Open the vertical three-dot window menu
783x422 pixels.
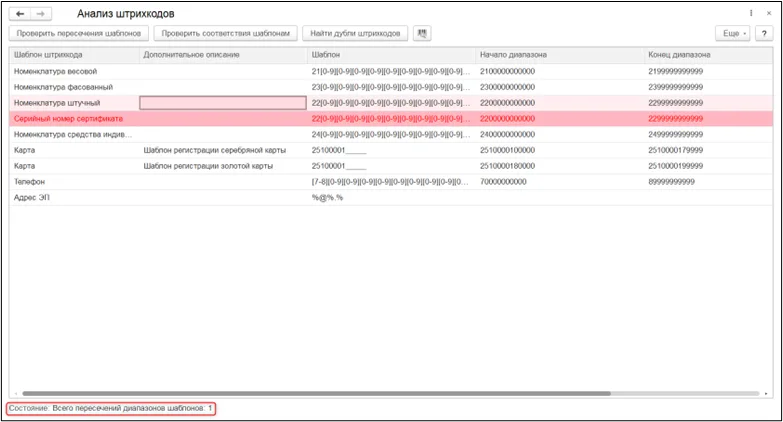pos(751,13)
